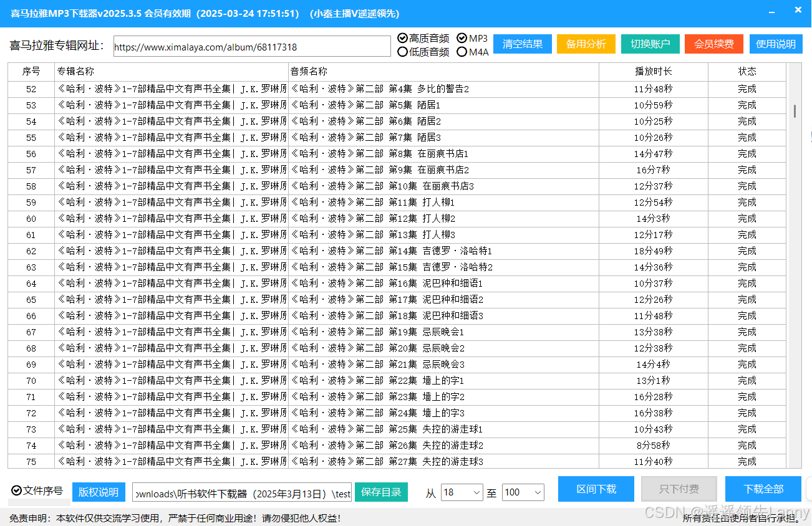Screen dimensions: 812x526
Task: Select row 第7集 陋居3
Action: 397,138
